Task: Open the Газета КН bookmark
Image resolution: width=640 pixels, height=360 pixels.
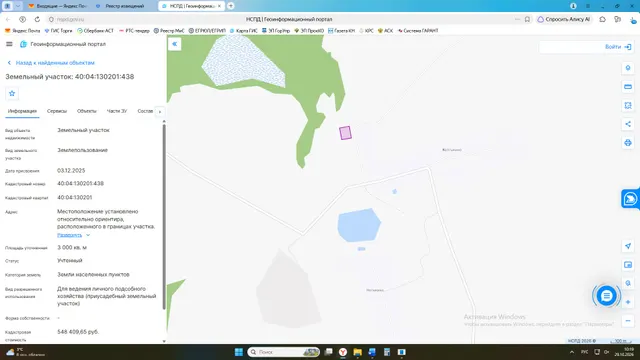Action: coord(342,31)
